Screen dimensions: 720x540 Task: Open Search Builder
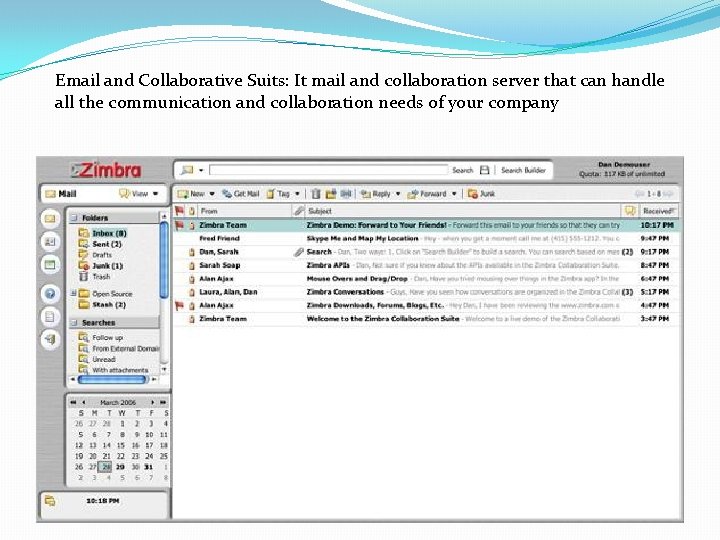[523, 170]
